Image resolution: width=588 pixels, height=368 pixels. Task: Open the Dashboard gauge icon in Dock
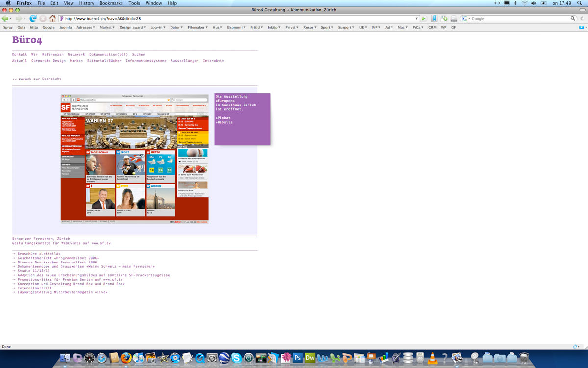(90, 357)
